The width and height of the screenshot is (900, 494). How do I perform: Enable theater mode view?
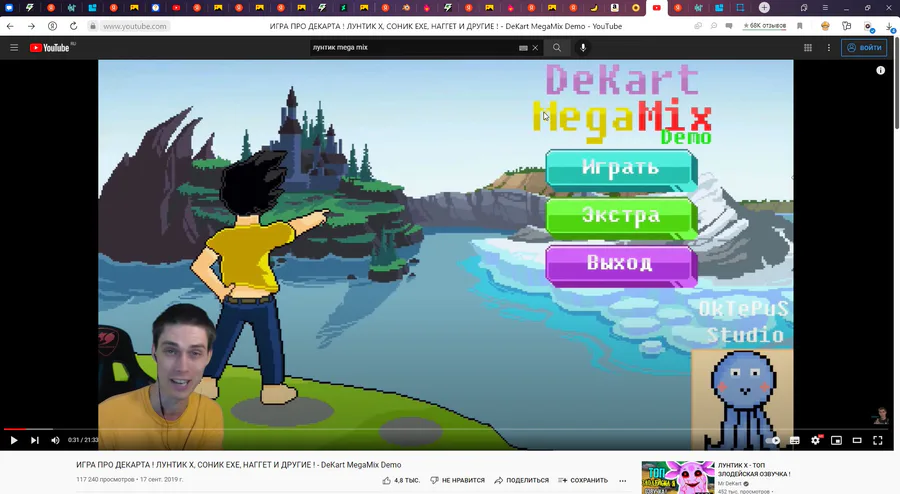[857, 440]
